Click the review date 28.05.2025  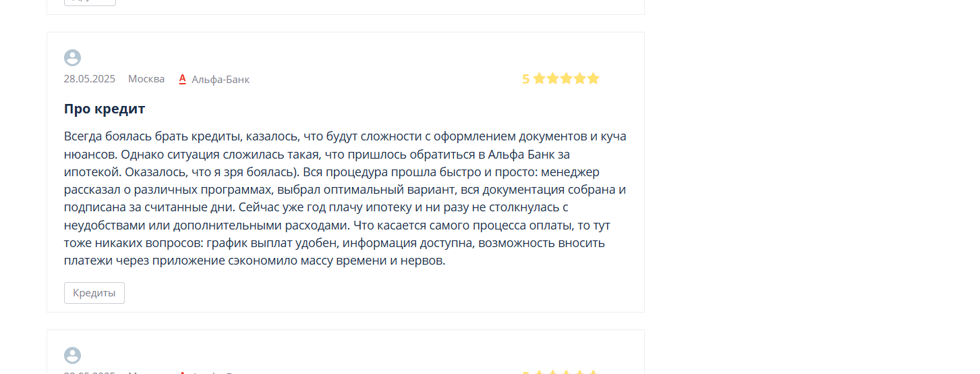point(90,79)
